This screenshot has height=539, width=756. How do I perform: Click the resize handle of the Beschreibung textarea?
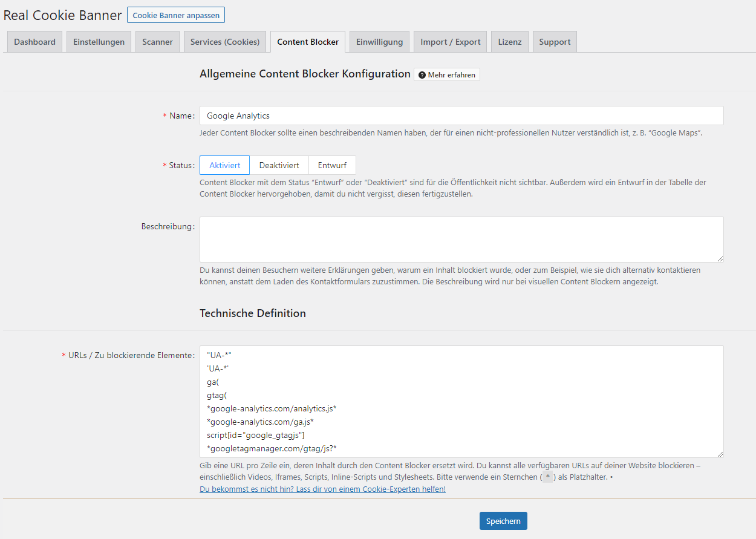click(720, 258)
